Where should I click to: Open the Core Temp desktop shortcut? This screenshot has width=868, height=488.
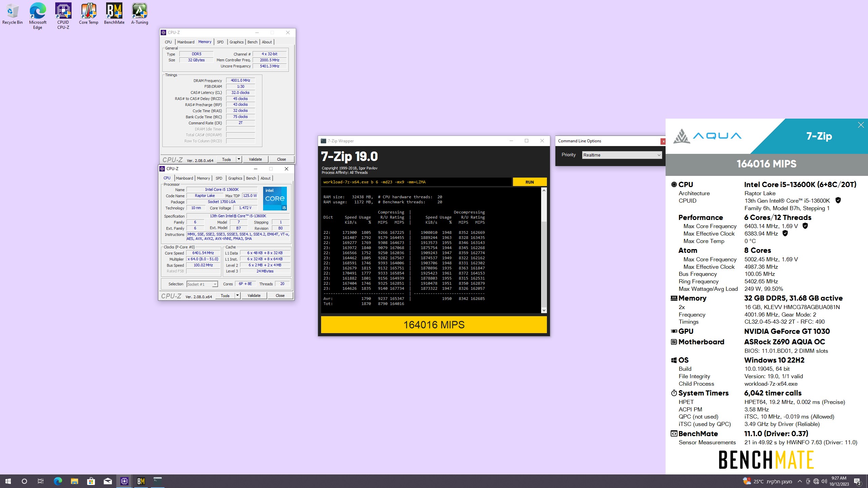tap(88, 14)
